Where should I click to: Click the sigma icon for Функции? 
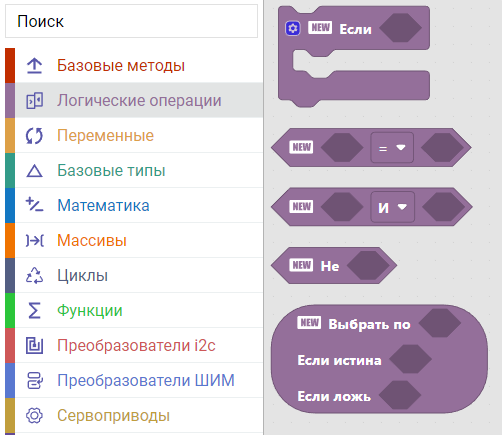pos(34,310)
